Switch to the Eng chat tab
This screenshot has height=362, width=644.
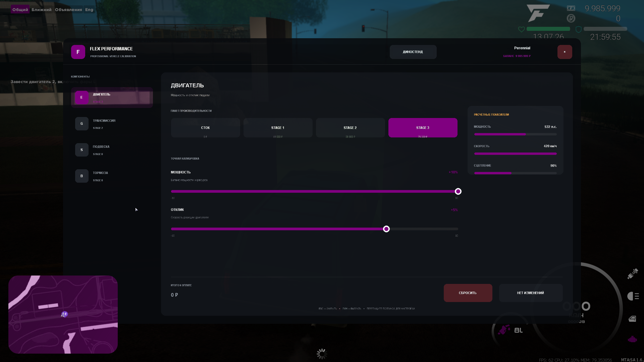tap(89, 10)
